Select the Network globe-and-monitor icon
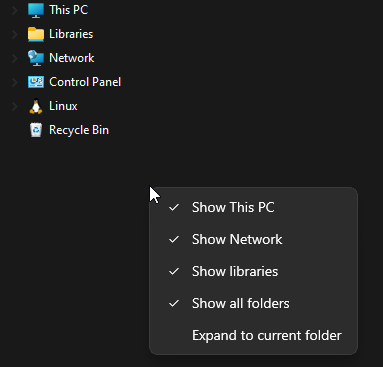 [36, 58]
